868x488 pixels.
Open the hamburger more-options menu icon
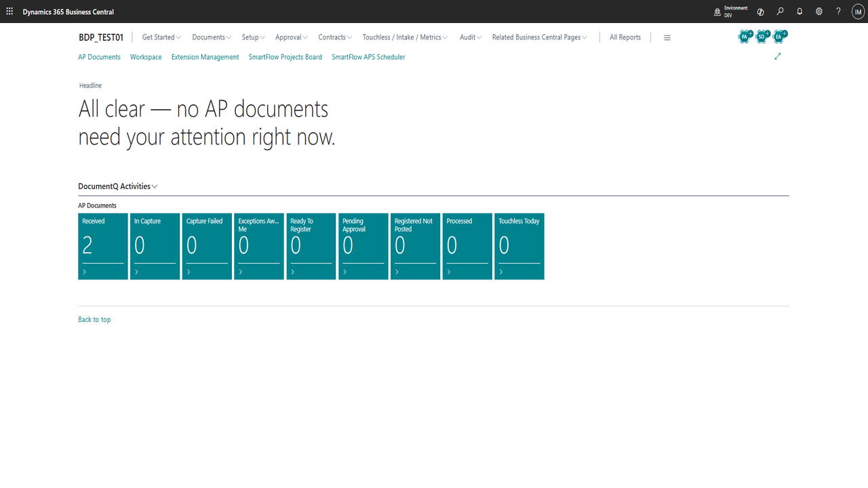(x=667, y=38)
